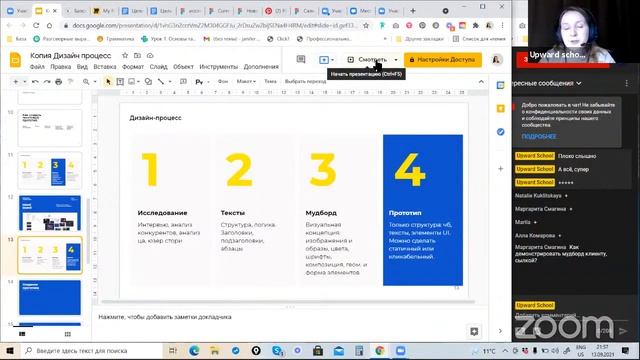Open Google Calendar in side panel
This screenshot has width=640, height=360.
point(500,85)
